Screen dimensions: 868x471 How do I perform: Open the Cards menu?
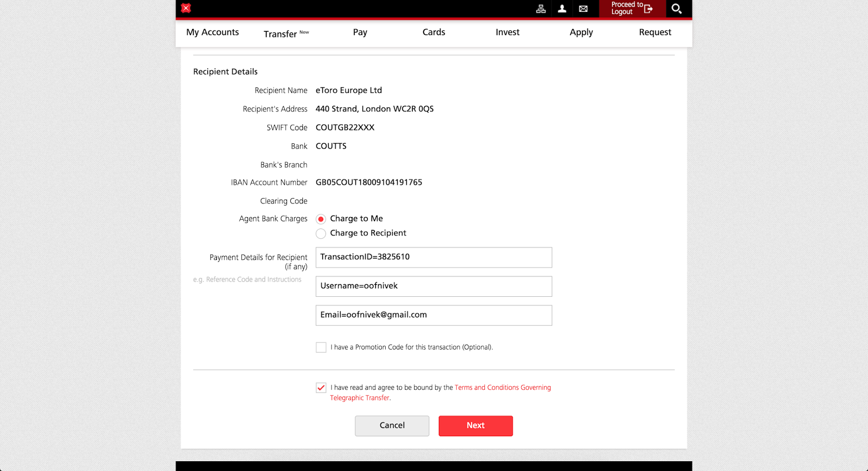(434, 33)
